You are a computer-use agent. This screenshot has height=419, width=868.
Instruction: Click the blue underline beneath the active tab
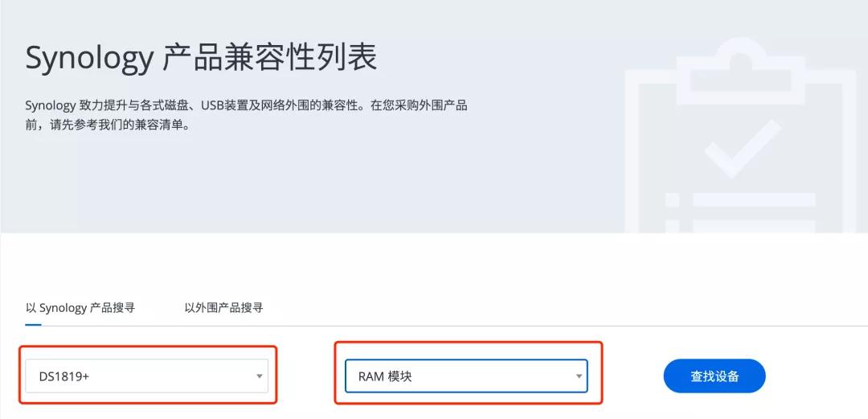[33, 325]
